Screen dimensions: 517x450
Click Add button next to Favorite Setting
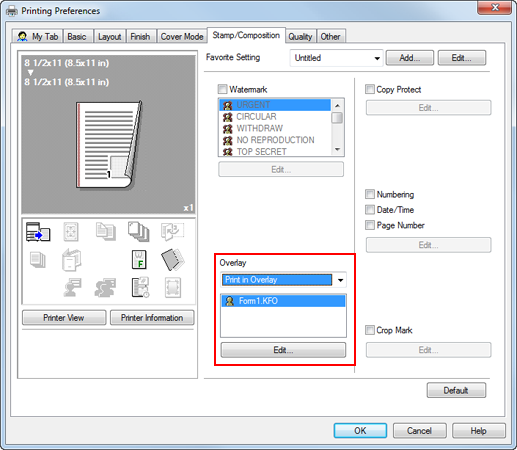(x=410, y=58)
